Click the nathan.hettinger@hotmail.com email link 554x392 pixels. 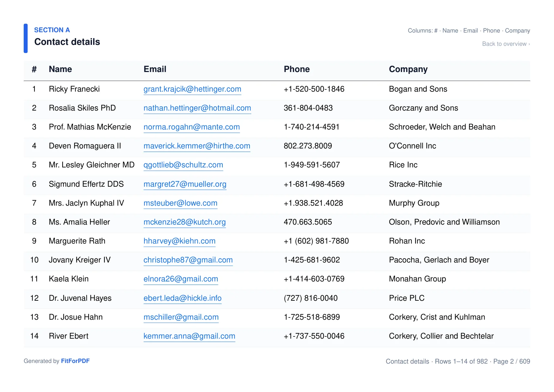coord(197,108)
